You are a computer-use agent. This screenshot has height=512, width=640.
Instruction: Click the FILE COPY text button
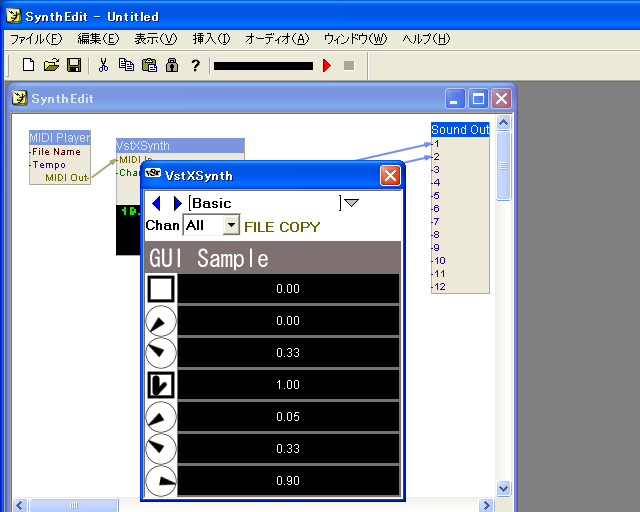(282, 227)
